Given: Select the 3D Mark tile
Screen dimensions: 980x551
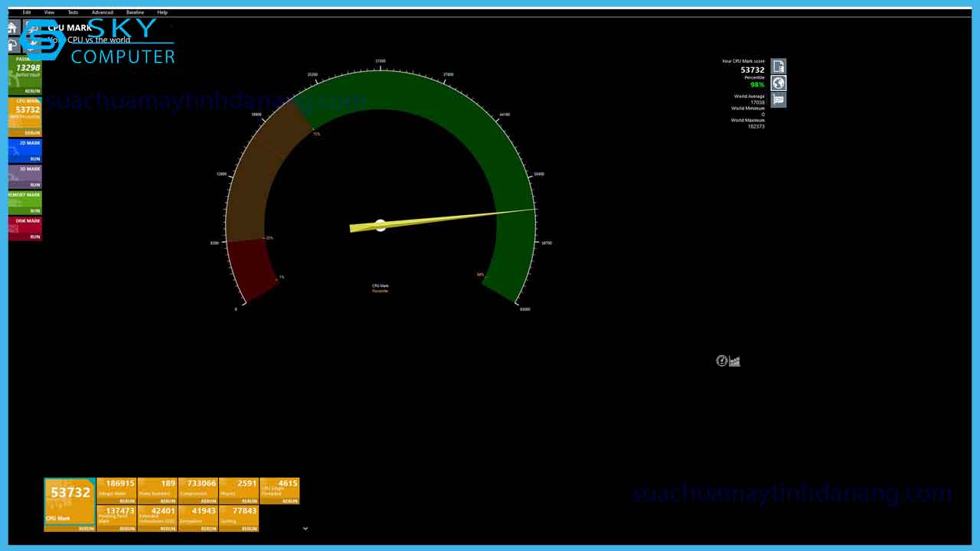Looking at the screenshot, I should click(x=24, y=173).
